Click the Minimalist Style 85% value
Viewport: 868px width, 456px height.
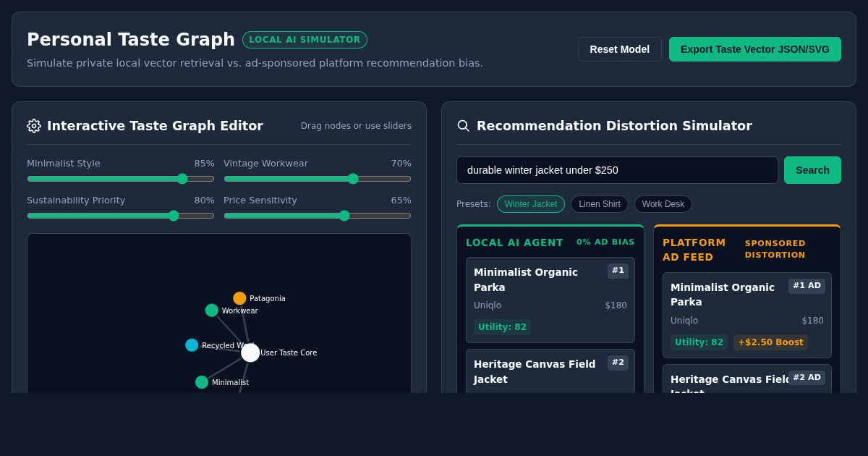click(x=204, y=164)
